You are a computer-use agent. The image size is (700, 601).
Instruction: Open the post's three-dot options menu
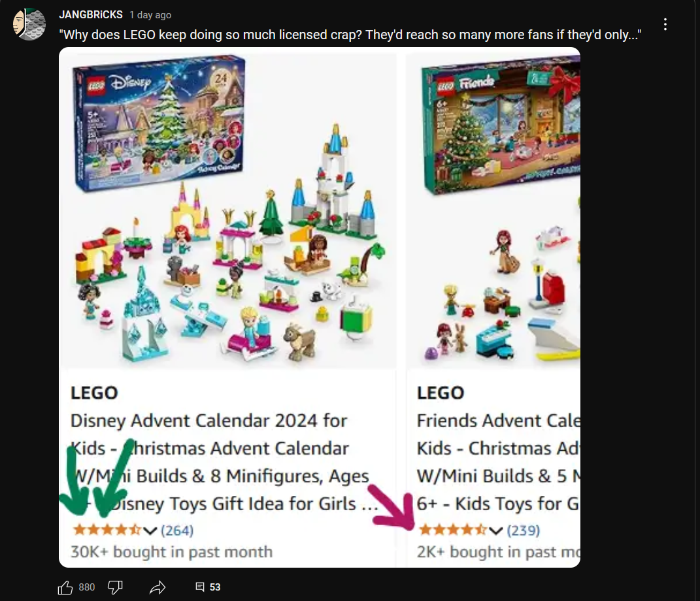(x=665, y=25)
